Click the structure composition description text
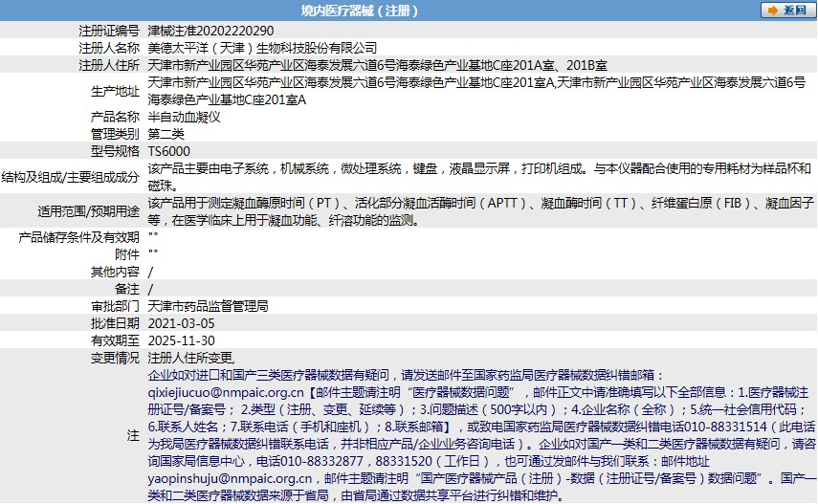Image resolution: width=818 pixels, height=504 pixels. (479, 177)
